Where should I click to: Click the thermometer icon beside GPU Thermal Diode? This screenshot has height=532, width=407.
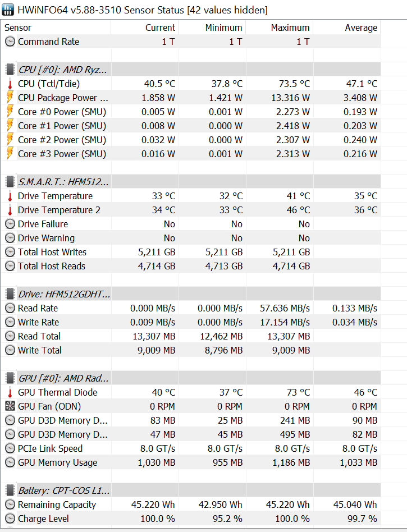10,392
